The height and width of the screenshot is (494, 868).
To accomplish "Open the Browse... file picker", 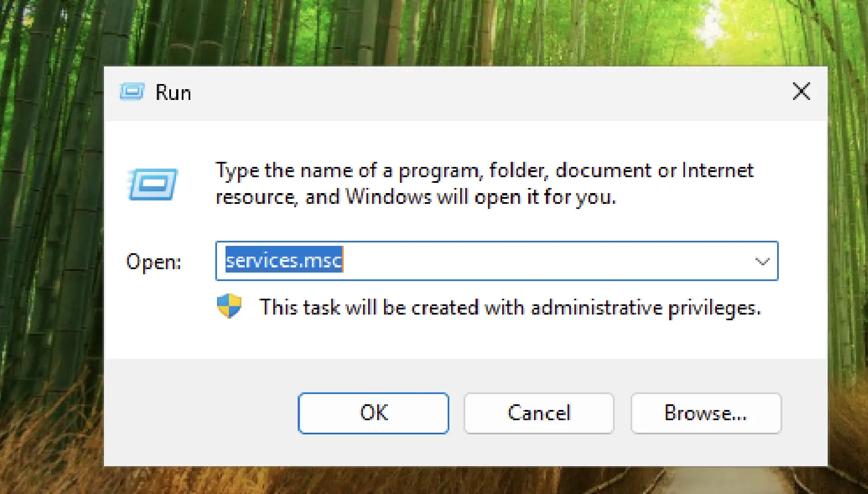I will click(x=706, y=413).
